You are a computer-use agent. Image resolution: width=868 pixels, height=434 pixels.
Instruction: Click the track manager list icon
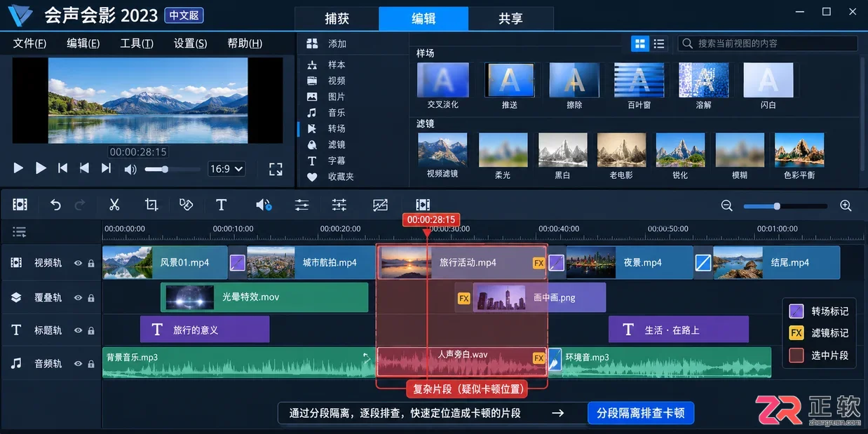(20, 231)
